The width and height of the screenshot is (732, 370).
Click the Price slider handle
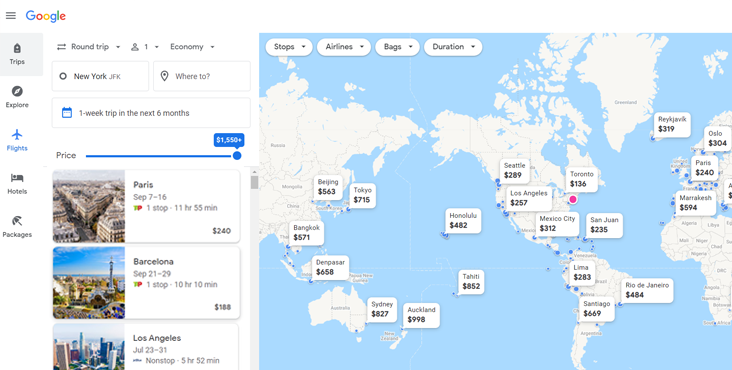[x=237, y=155]
